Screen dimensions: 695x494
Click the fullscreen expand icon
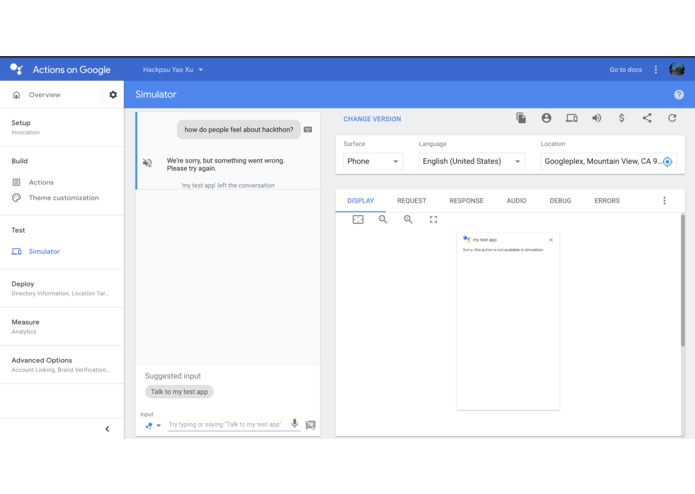(433, 219)
